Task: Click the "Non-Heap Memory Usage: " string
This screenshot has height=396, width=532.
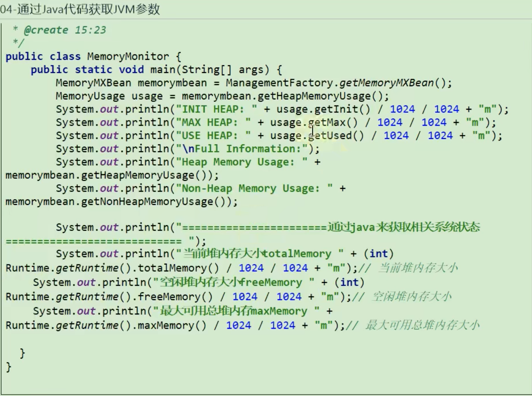Action: click(254, 189)
